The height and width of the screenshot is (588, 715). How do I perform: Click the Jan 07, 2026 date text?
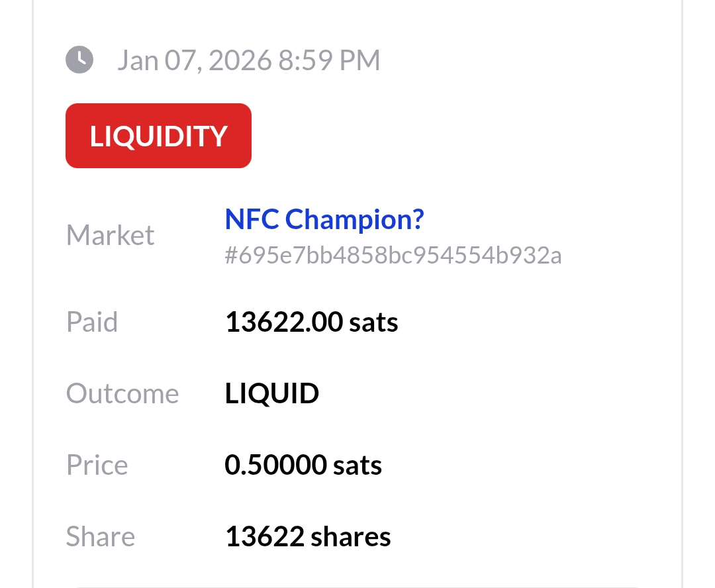click(x=195, y=61)
